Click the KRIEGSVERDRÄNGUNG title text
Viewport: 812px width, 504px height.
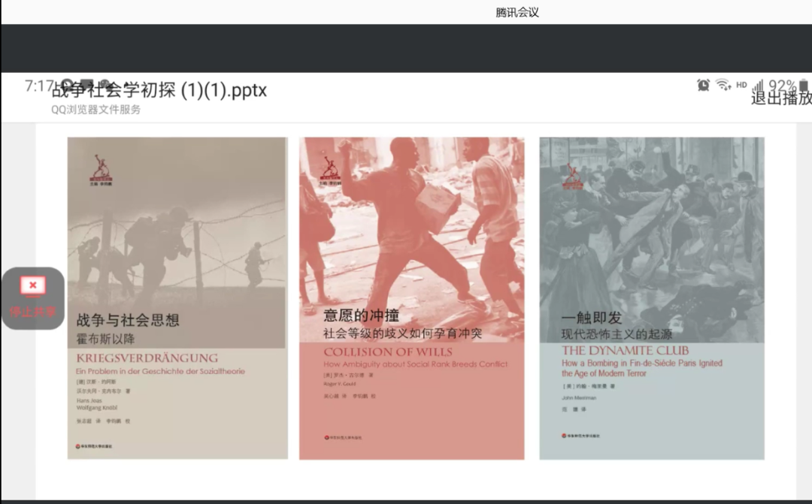point(147,358)
